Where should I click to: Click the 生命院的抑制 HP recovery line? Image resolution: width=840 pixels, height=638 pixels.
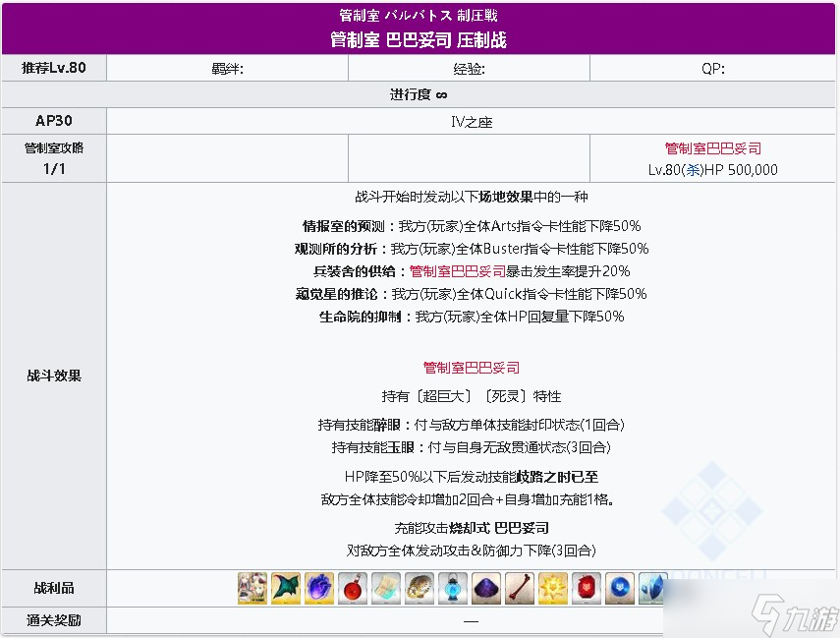tap(472, 317)
